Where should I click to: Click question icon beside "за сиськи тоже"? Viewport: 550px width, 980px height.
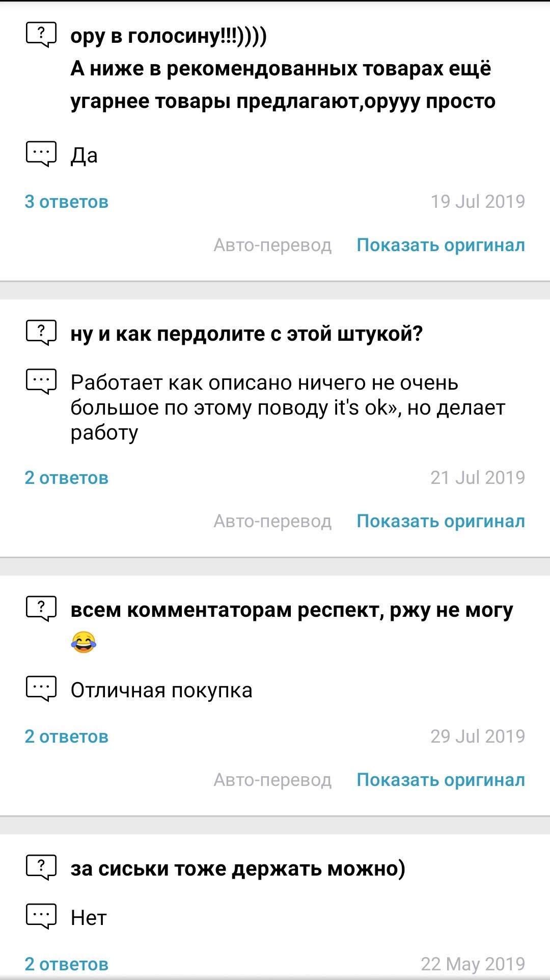(x=41, y=867)
